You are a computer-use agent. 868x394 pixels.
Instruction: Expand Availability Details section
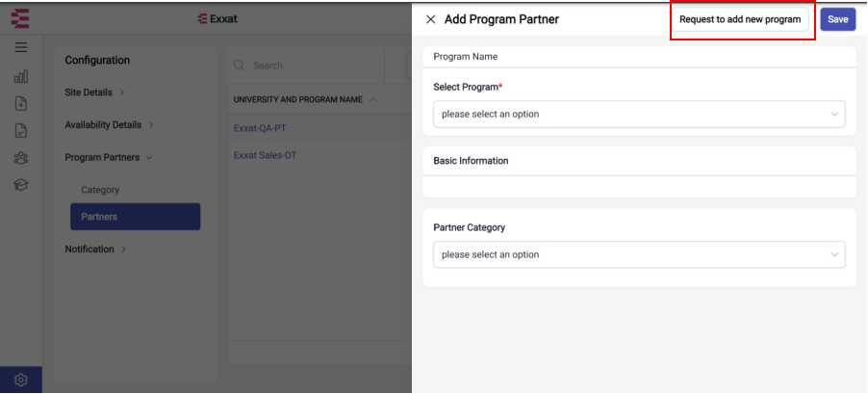coord(109,125)
